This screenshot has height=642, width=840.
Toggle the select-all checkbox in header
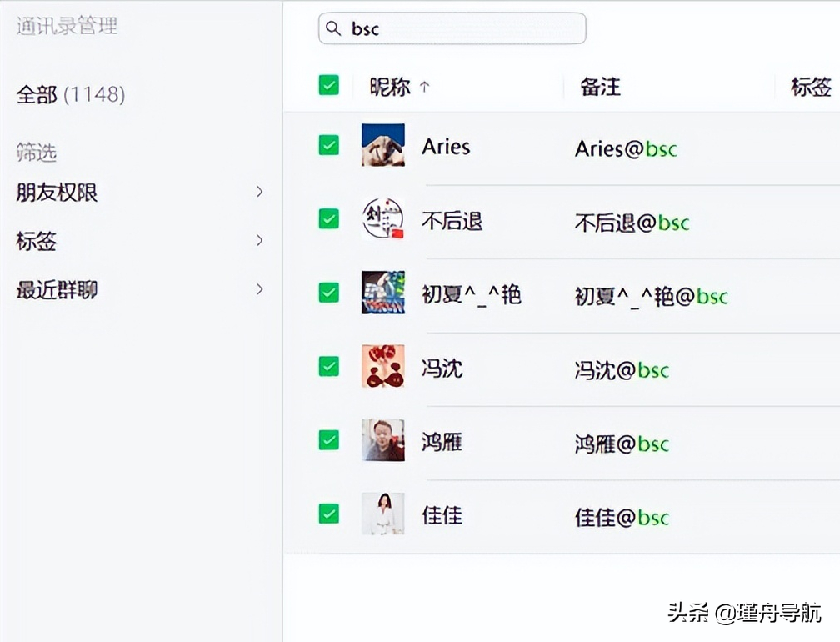click(329, 85)
